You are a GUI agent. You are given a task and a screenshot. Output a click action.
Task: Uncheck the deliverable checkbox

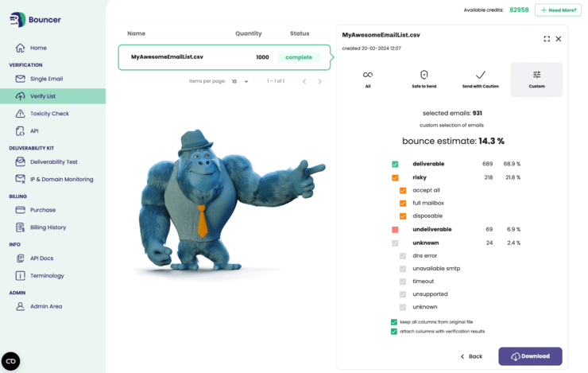click(395, 165)
